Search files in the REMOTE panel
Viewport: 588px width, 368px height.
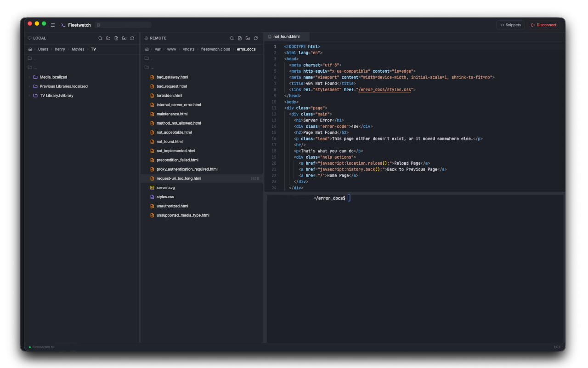point(232,38)
